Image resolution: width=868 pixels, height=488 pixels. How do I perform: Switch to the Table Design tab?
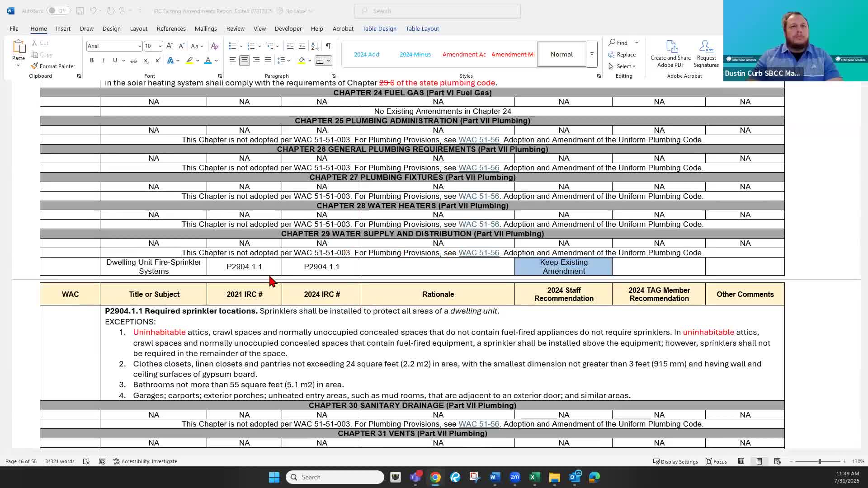click(x=379, y=28)
